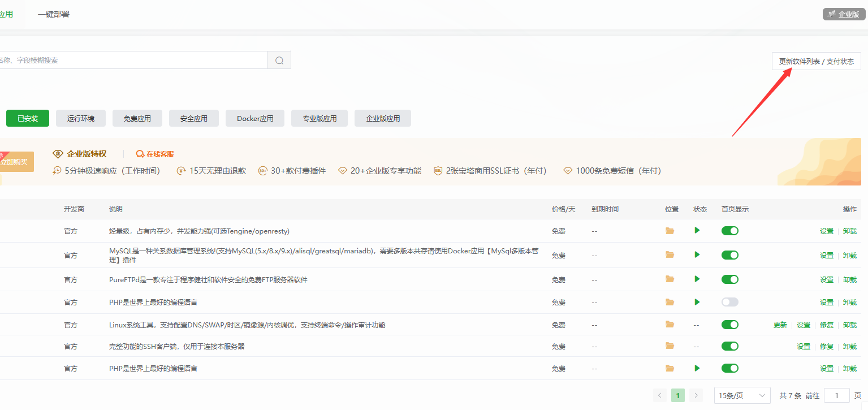The image size is (868, 410).
Task: Click play status icon in PureFTPd row
Action: [697, 279]
